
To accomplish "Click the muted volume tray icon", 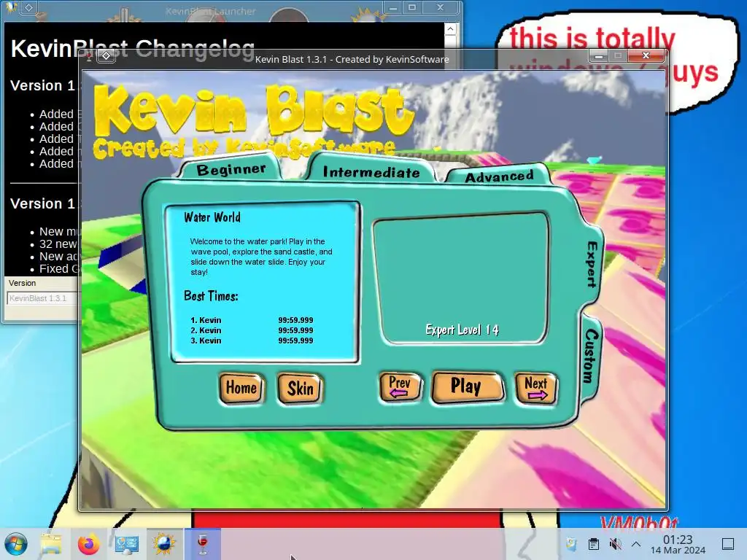I will tap(615, 544).
